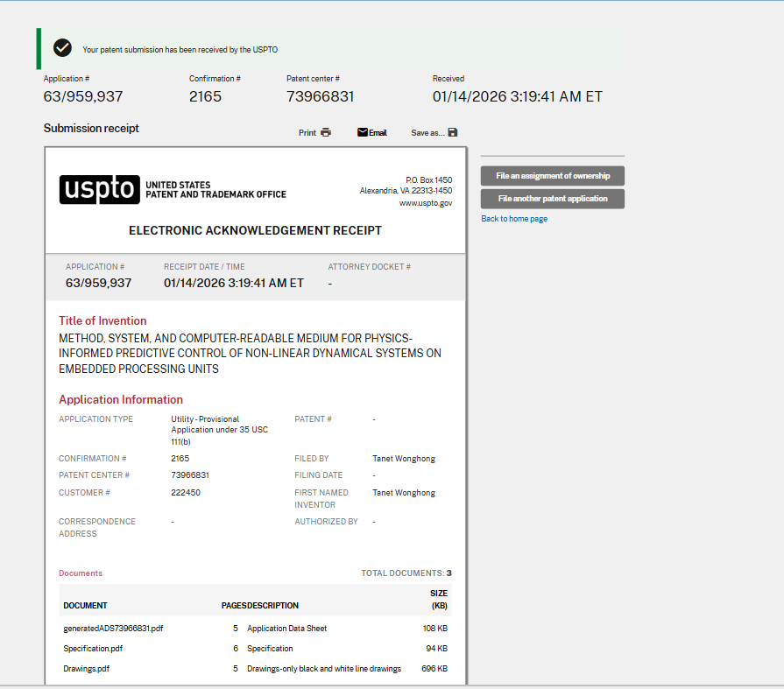
Task: Click File an assignment of ownership
Action: (x=552, y=175)
